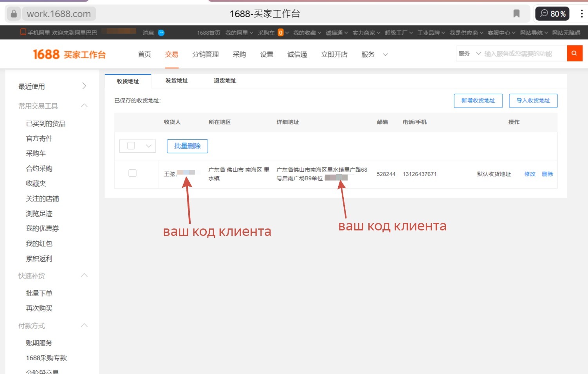Image resolution: width=588 pixels, height=374 pixels.
Task: Open the 客服中心 dropdown
Action: click(501, 33)
